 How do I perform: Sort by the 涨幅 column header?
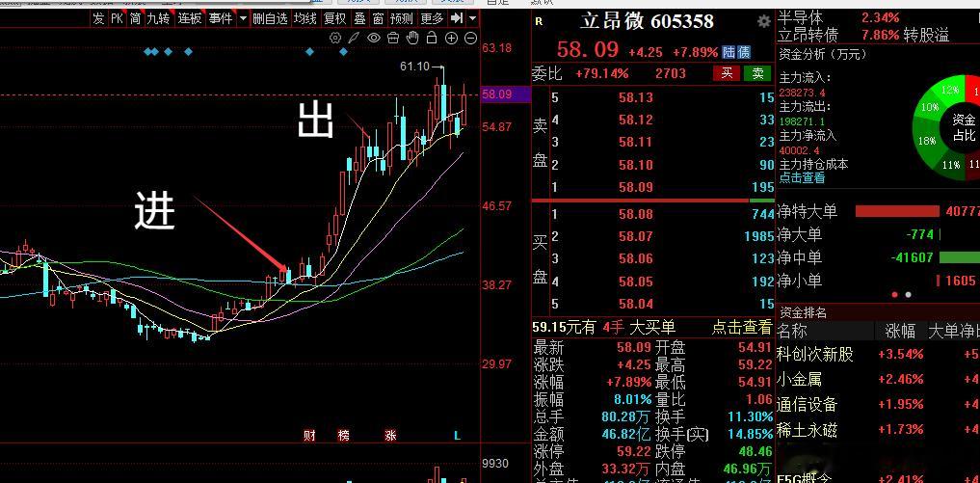pyautogui.click(x=900, y=331)
